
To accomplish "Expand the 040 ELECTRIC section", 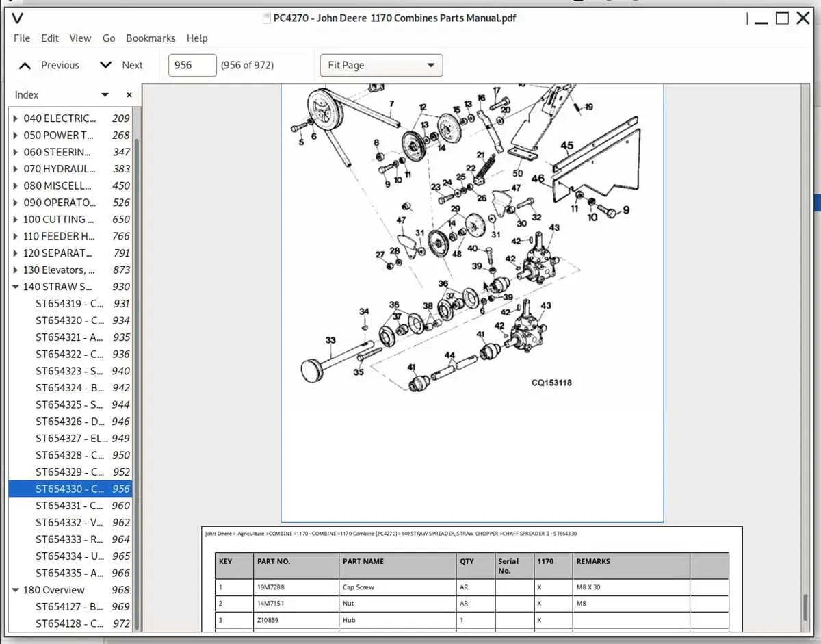I will pos(16,118).
